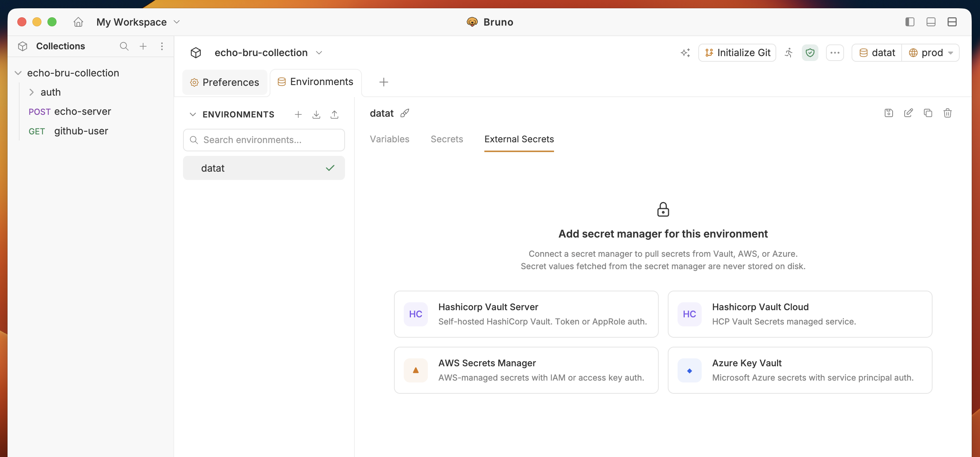Viewport: 980px width, 457px height.
Task: Switch to the Secrets tab
Action: pos(447,139)
